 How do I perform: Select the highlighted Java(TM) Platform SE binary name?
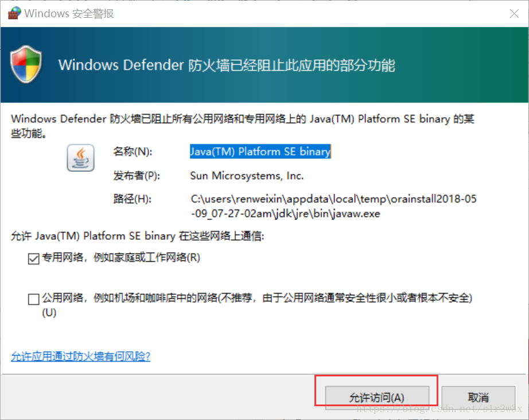260,151
